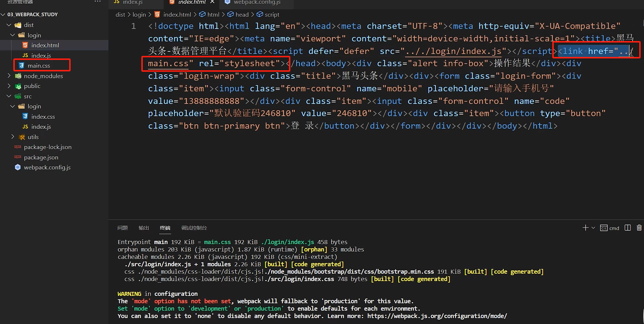Open the 问题 problems panel tab
Screen dimensions: 644x324
tap(122, 228)
